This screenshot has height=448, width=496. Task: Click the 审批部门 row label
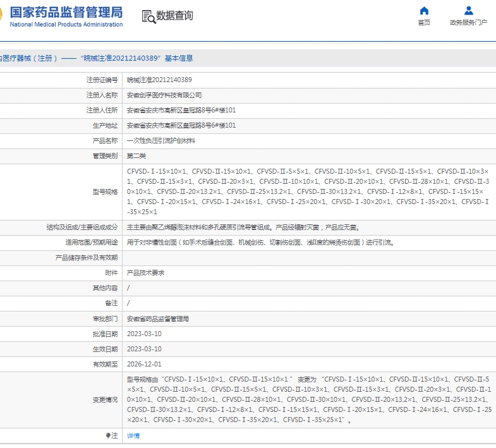tap(105, 318)
